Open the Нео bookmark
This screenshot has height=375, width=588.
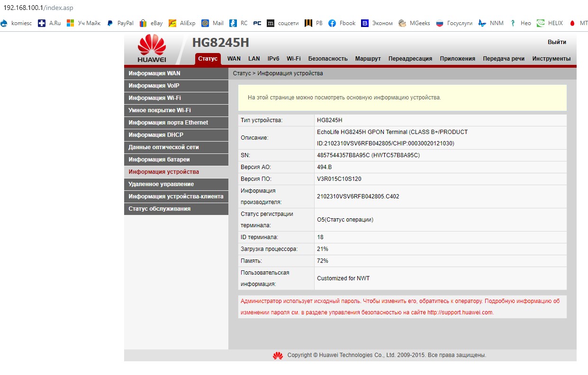[x=520, y=23]
